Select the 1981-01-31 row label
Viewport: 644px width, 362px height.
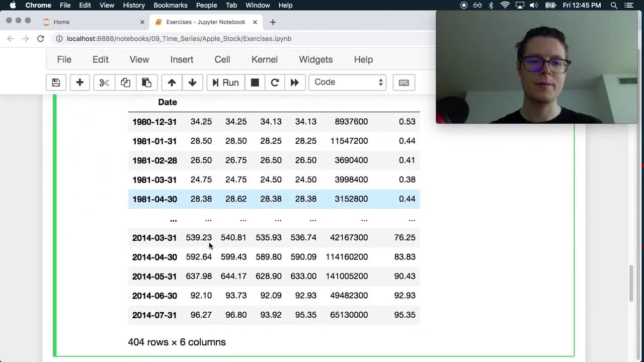pos(154,141)
